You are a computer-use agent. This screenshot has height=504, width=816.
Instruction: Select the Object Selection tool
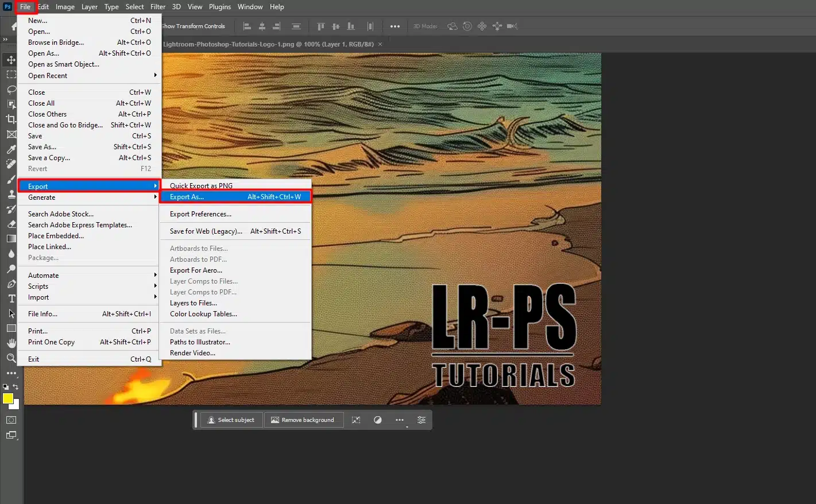click(11, 104)
